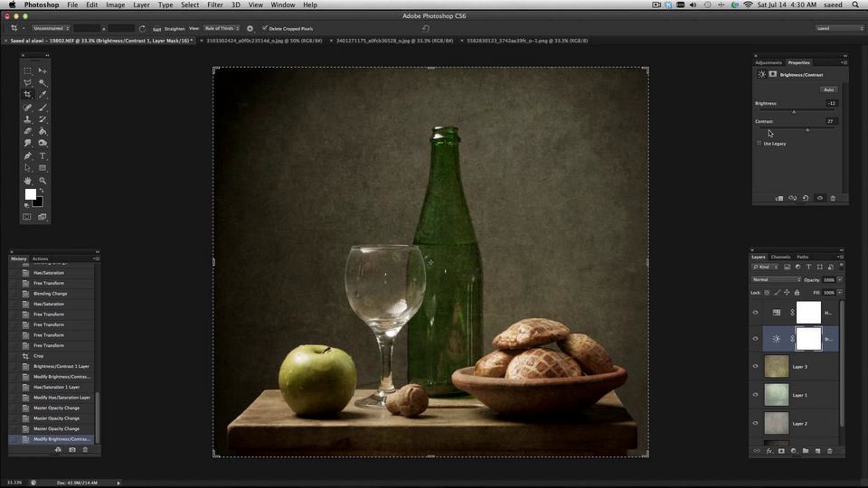The width and height of the screenshot is (868, 488).
Task: Open the Filter menu
Action: 215,5
